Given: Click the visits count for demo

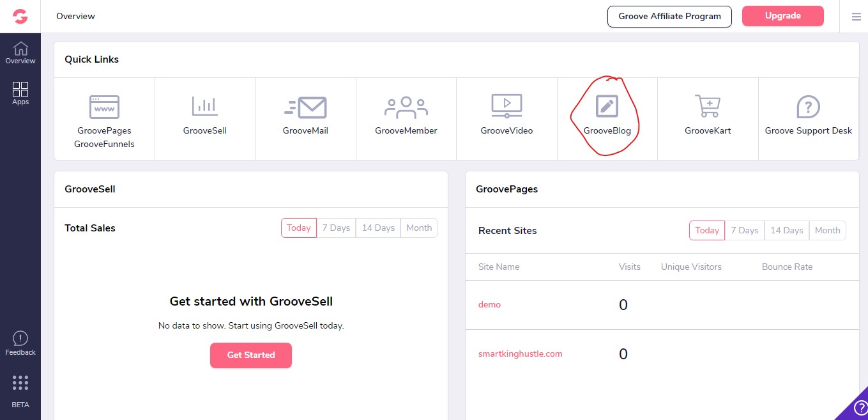Looking at the screenshot, I should click(x=623, y=305).
